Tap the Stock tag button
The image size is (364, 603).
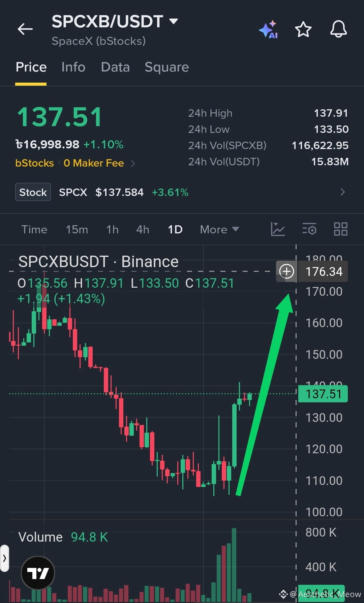[33, 192]
